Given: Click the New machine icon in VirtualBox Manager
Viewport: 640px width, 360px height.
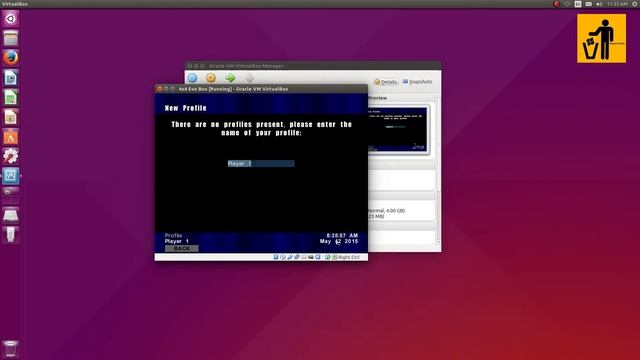Looking at the screenshot, I should [192, 78].
